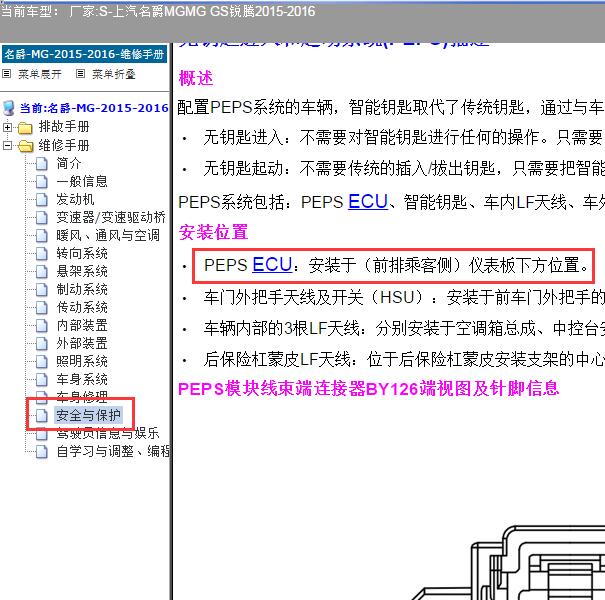Click the 菜单展开 icon
The image size is (605, 600).
pos(7,73)
